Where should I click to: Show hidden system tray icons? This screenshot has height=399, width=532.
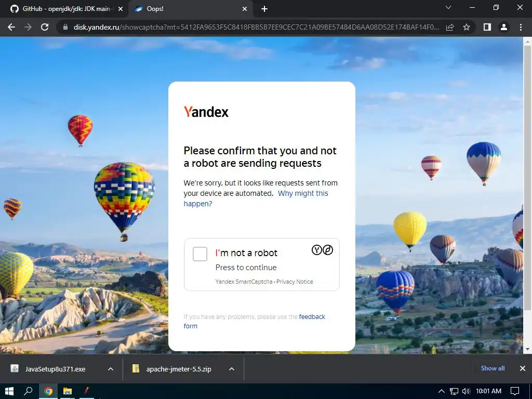[x=442, y=391]
